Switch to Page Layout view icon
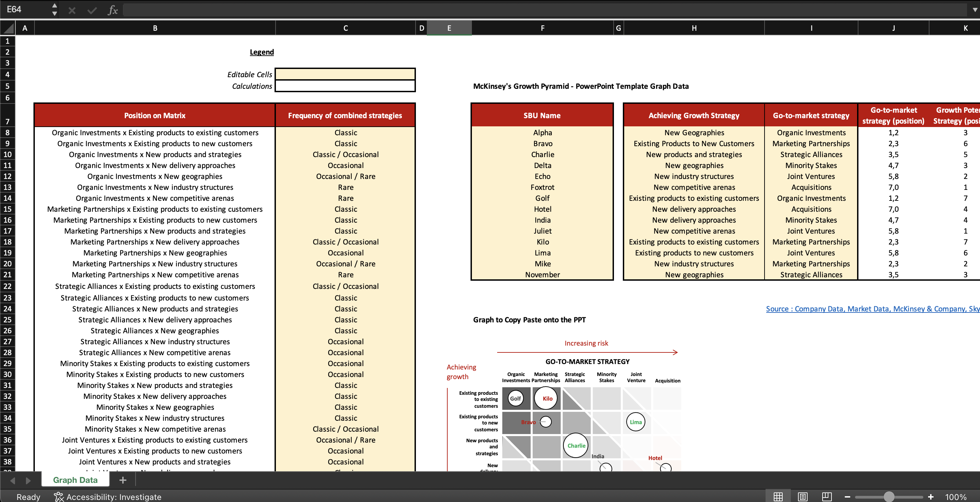The height and width of the screenshot is (502, 980). (x=803, y=497)
